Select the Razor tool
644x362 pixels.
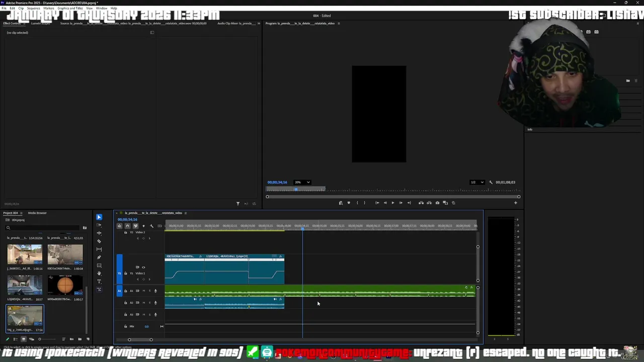pyautogui.click(x=99, y=241)
